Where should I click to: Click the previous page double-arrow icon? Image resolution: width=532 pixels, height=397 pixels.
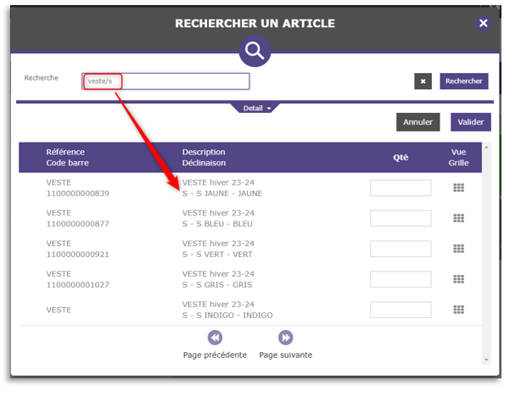pos(215,338)
